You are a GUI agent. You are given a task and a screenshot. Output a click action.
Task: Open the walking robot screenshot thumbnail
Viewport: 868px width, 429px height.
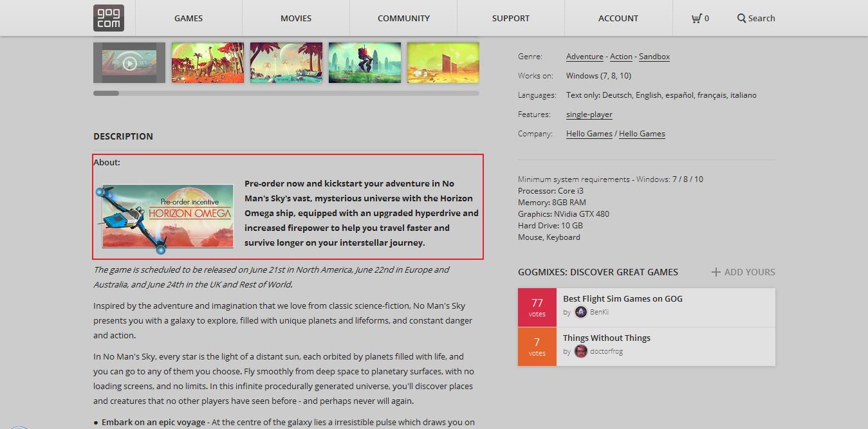(365, 63)
